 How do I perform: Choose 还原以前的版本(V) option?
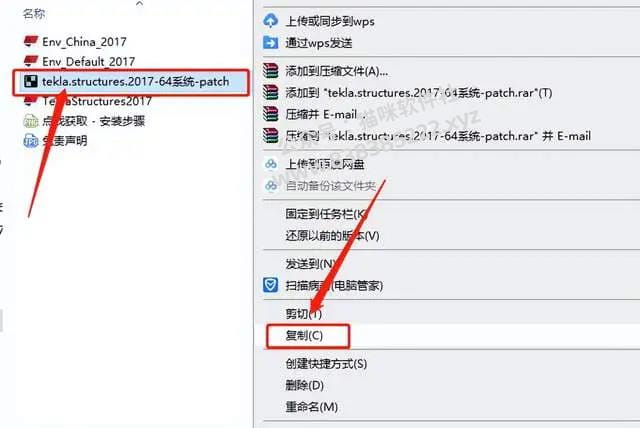click(x=332, y=235)
